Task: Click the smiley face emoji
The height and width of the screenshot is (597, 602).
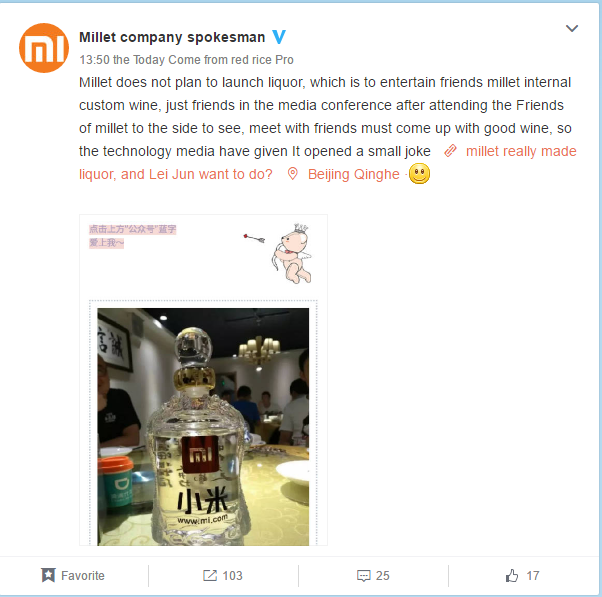Action: [419, 174]
